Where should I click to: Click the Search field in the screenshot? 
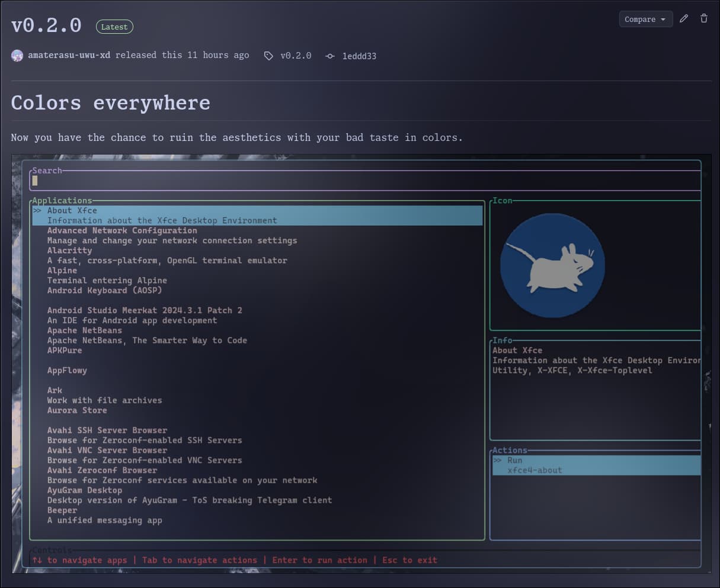click(x=365, y=181)
